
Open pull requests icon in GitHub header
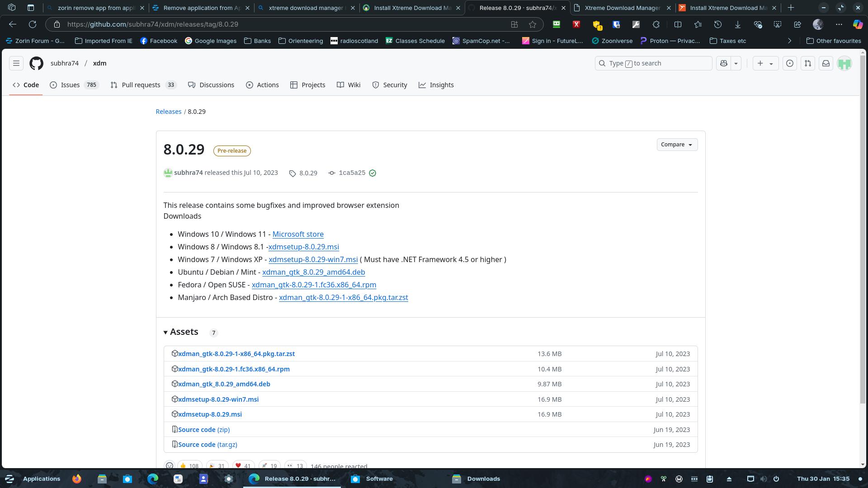tap(808, 63)
